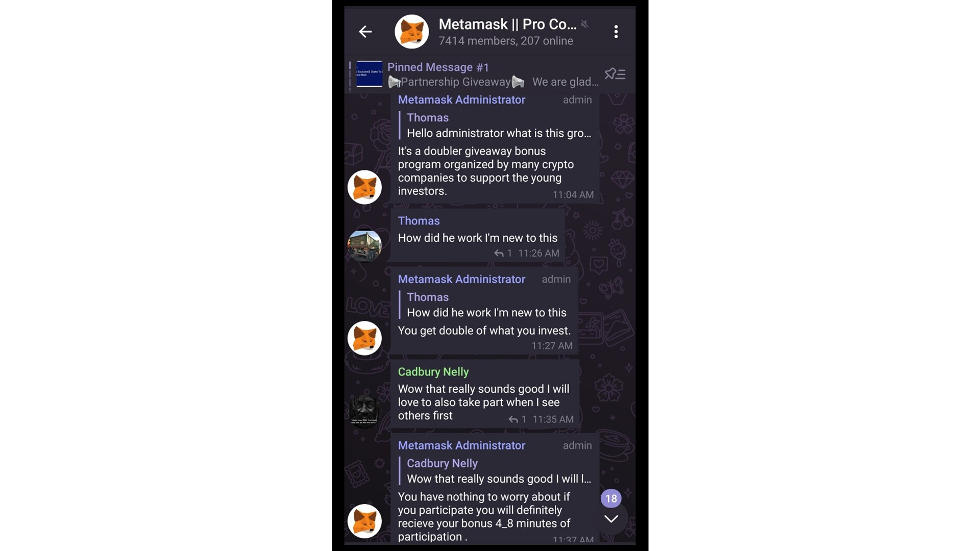
Task: Tap the muted speaker icon beside group title
Action: tap(585, 24)
